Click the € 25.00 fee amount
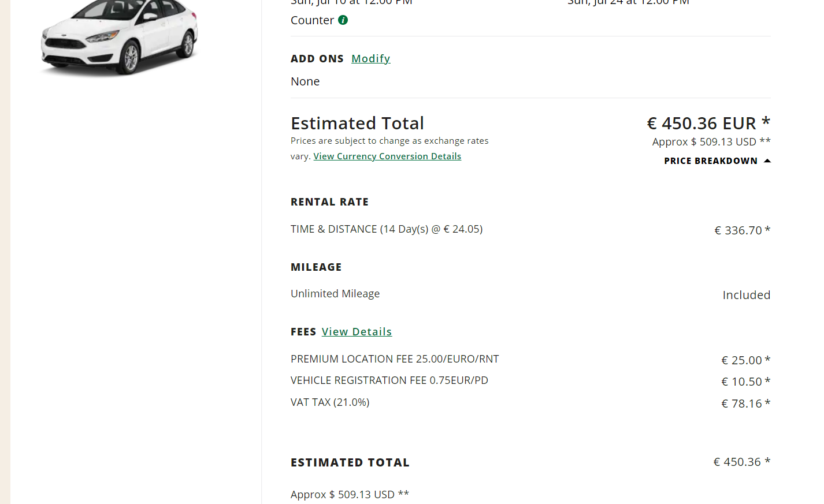Viewport: 824px width, 504px height. (745, 360)
